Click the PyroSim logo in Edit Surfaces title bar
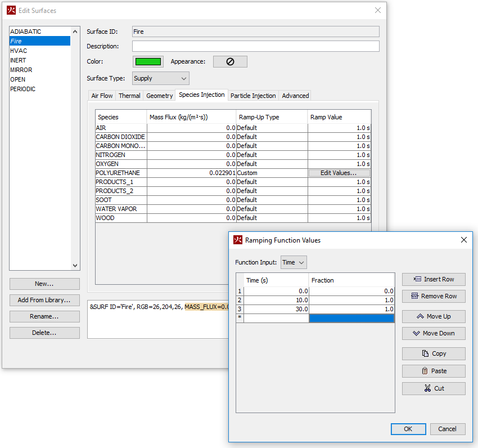The image size is (478, 448). click(x=11, y=10)
